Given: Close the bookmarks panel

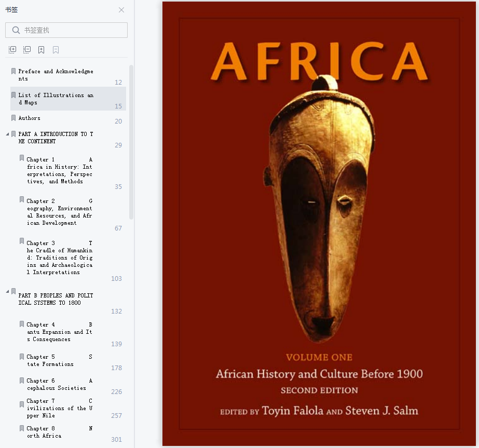Looking at the screenshot, I should click(121, 10).
